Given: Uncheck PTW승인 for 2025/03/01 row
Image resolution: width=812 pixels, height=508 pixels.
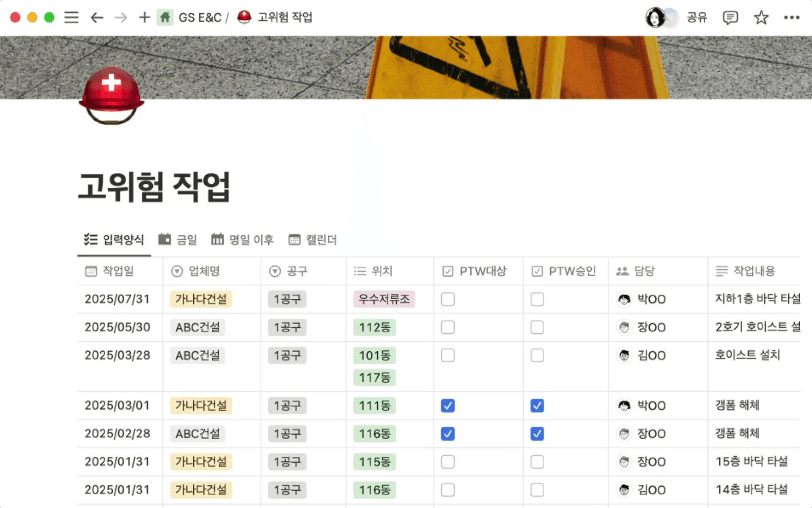Looking at the screenshot, I should [537, 406].
